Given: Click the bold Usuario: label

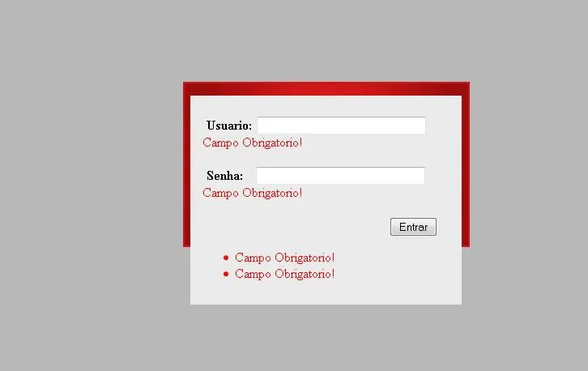Looking at the screenshot, I should [x=229, y=126].
